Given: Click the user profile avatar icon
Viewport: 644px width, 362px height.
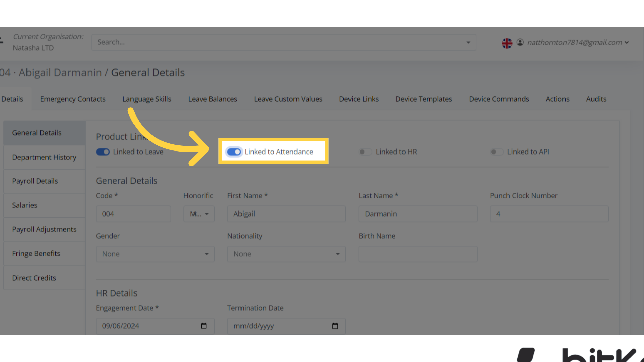Looking at the screenshot, I should [520, 42].
